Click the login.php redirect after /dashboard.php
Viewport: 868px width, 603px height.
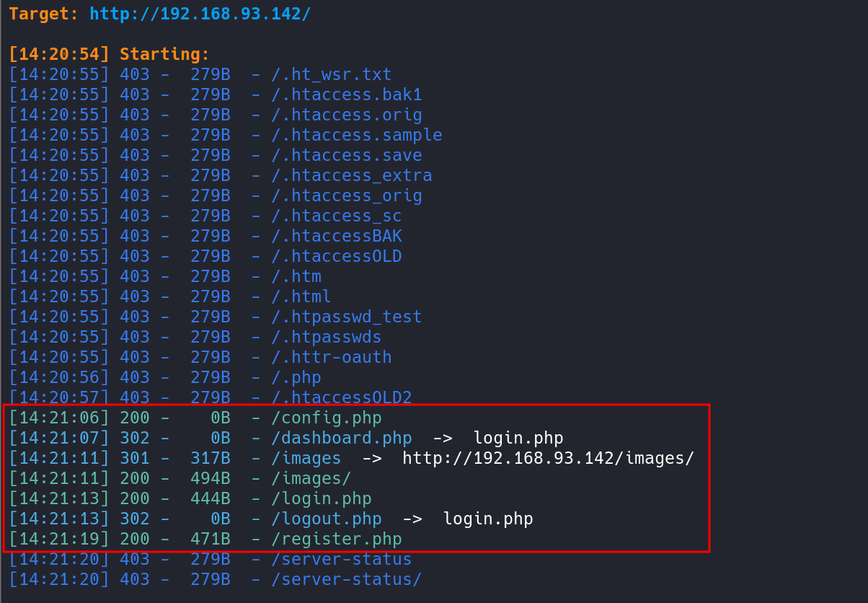pos(518,438)
